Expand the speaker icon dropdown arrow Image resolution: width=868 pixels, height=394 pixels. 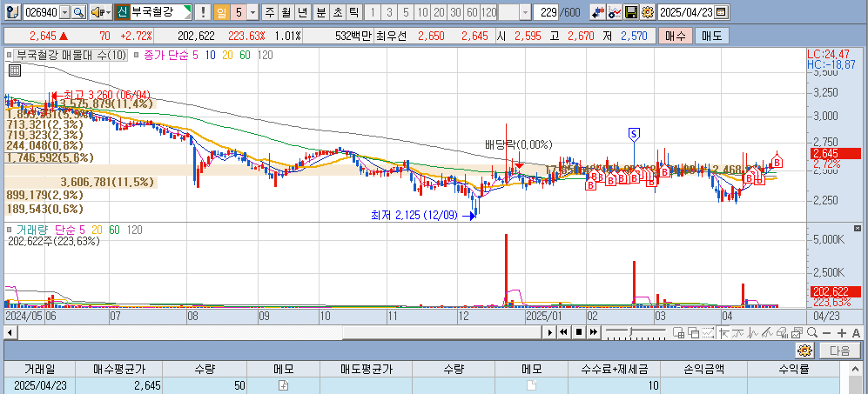[108, 12]
